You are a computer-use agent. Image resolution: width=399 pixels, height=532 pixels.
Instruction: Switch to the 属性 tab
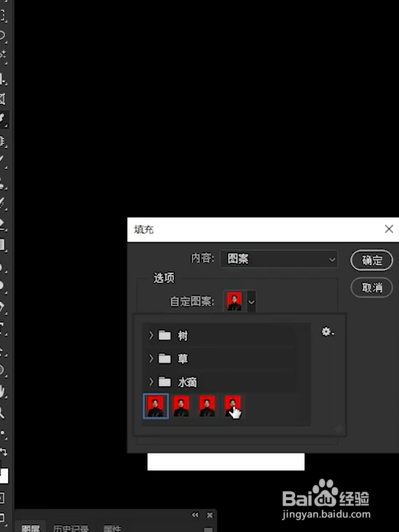(112, 528)
